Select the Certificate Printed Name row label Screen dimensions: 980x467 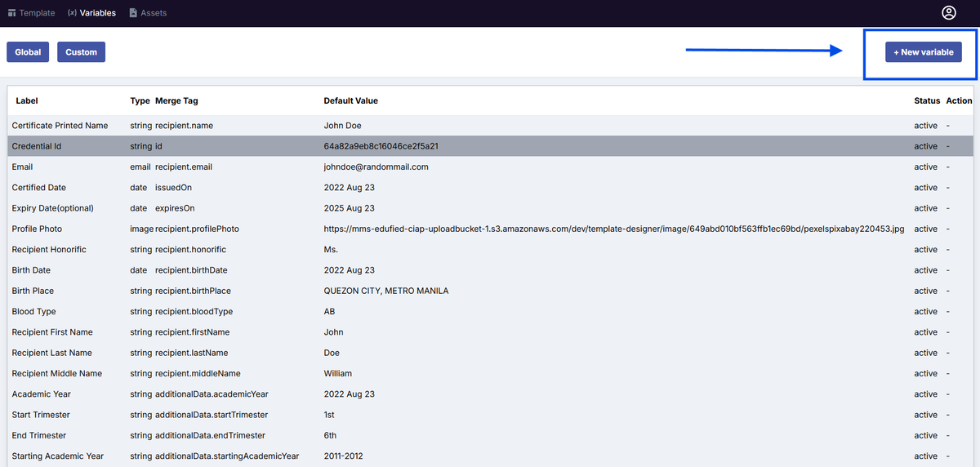click(60, 126)
